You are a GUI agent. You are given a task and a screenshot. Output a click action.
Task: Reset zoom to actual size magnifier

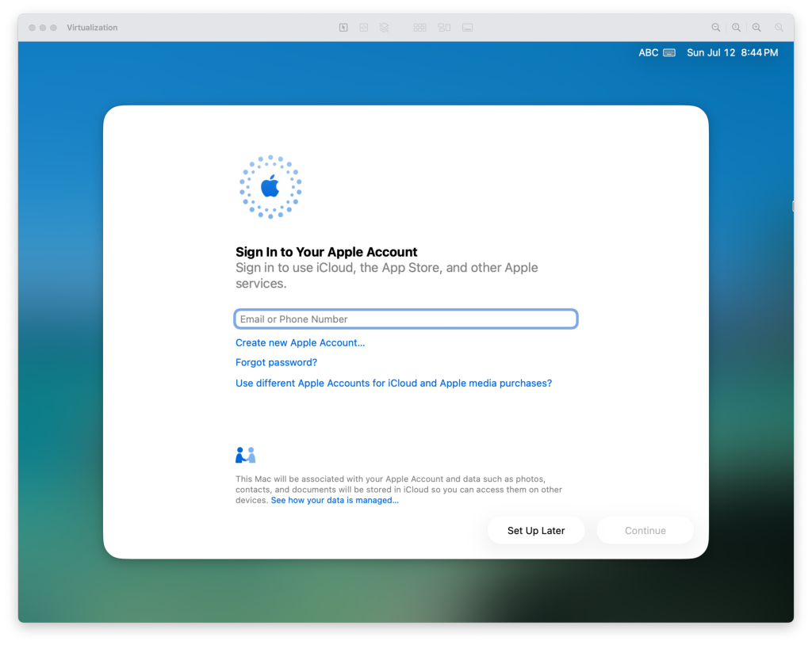pos(736,28)
